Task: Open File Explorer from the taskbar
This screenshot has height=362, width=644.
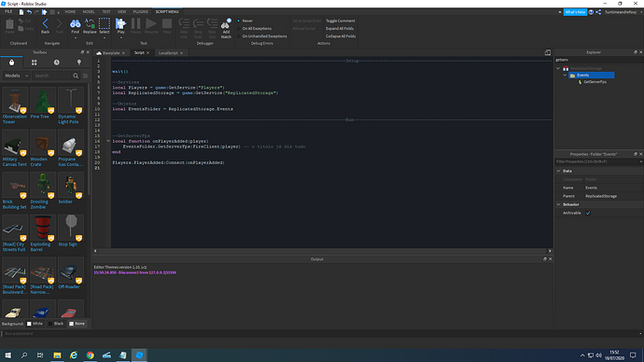Action: tap(57, 355)
